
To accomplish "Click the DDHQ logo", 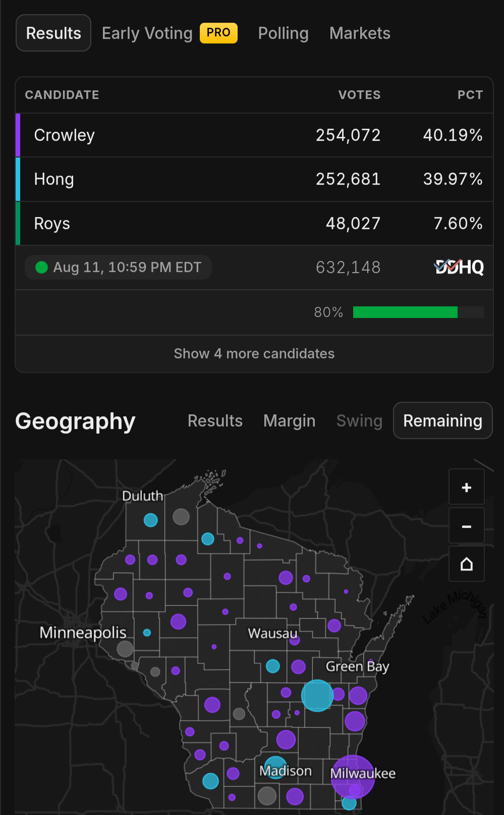I will pyautogui.click(x=459, y=267).
